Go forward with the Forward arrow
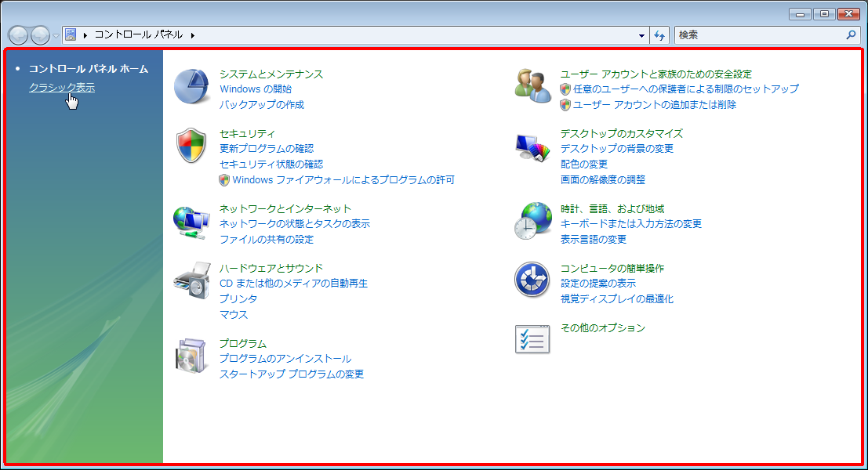 tap(40, 35)
